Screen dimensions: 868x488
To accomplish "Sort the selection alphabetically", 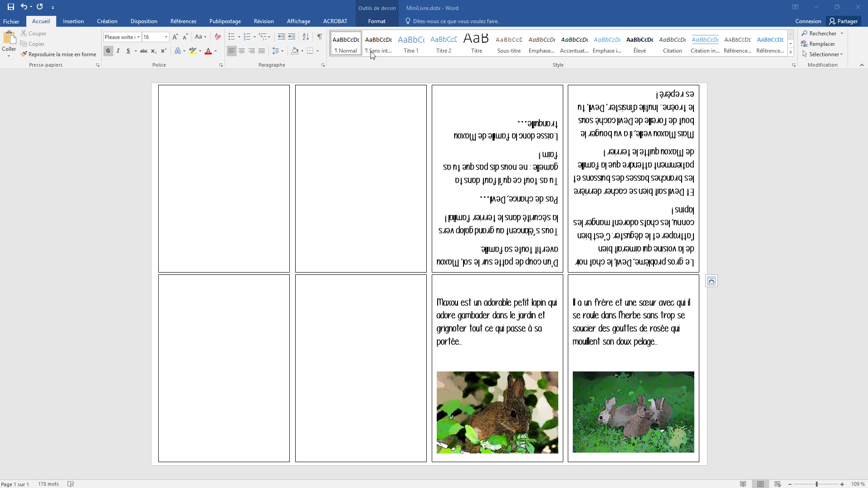I will 306,37.
